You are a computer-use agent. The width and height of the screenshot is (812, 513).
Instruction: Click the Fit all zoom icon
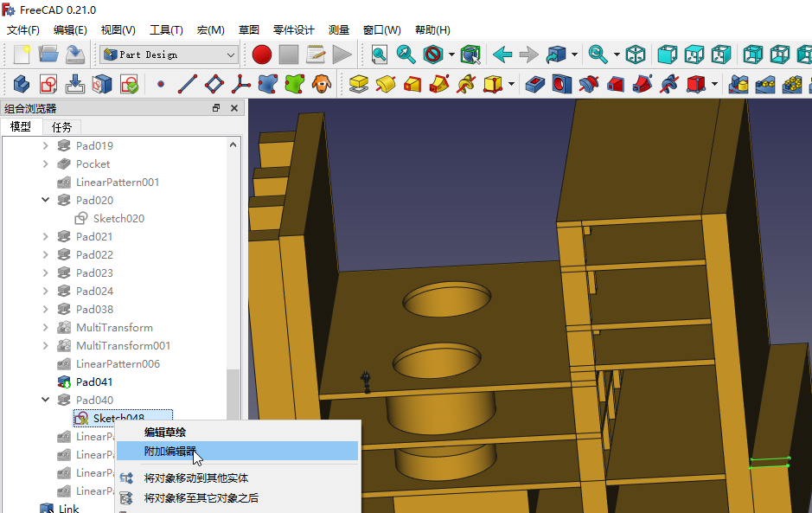click(380, 55)
